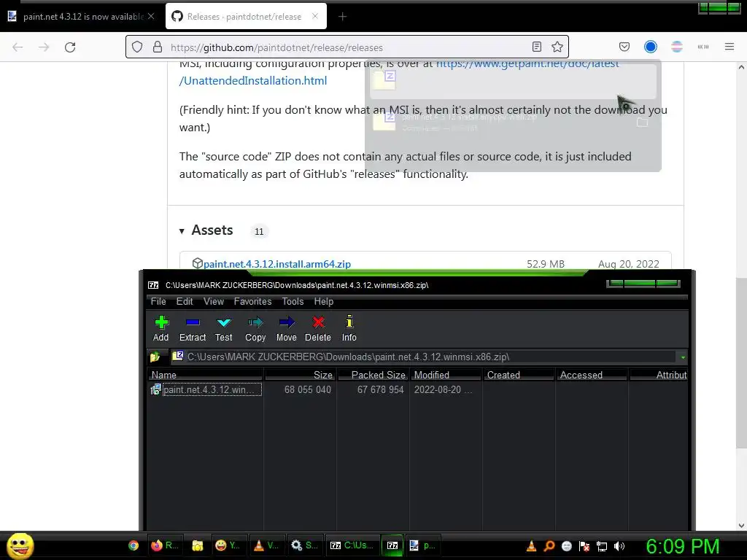
Task: Open Chrome from the taskbar
Action: pos(133,545)
